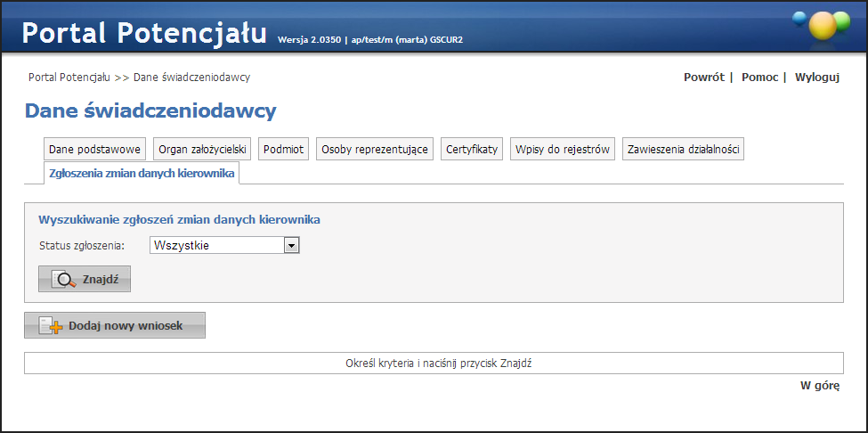Open the Pomoc help link
Screen dimensions: 868x433
(759, 78)
